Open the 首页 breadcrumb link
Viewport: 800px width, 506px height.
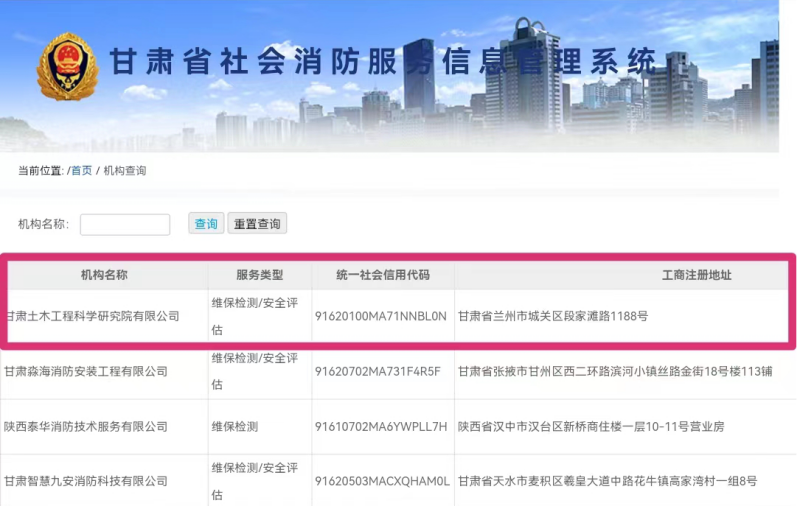(81, 171)
